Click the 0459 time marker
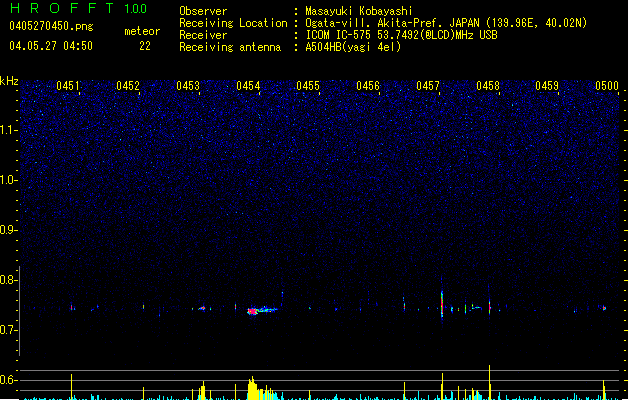629x400 pixels. pos(547,85)
